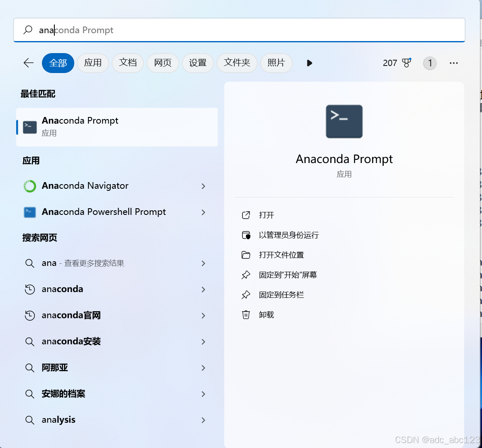The width and height of the screenshot is (482, 448).
Task: Select the 设置 filter tab
Action: click(x=198, y=63)
